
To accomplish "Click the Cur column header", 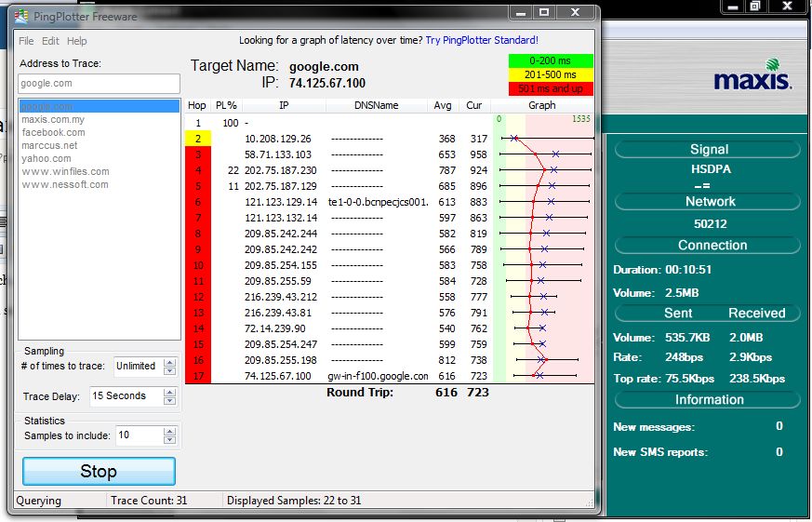I will (x=473, y=105).
